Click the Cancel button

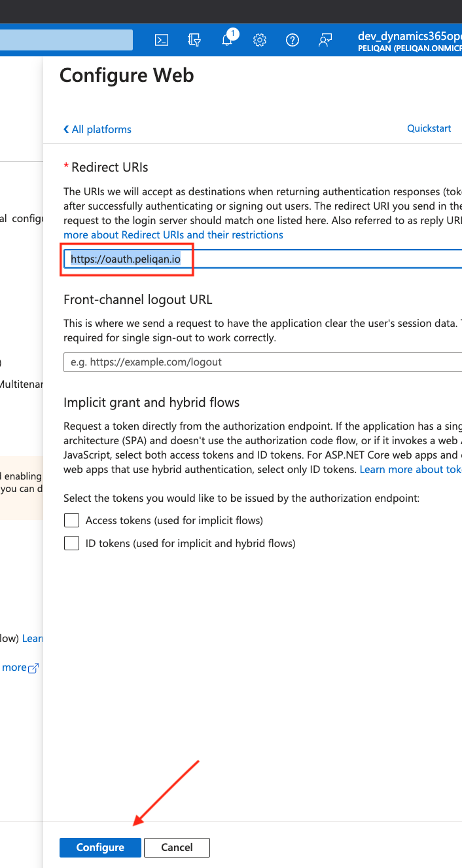[177, 847]
